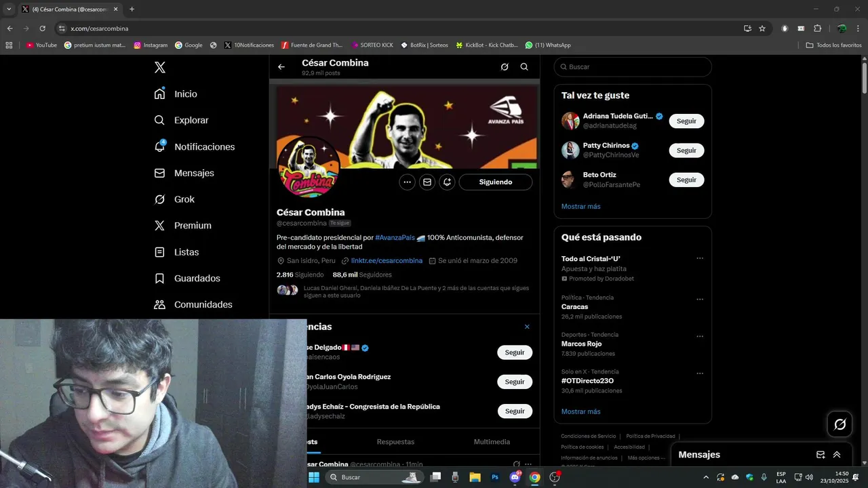
Task: Follow Beto Ortiz
Action: (686, 180)
